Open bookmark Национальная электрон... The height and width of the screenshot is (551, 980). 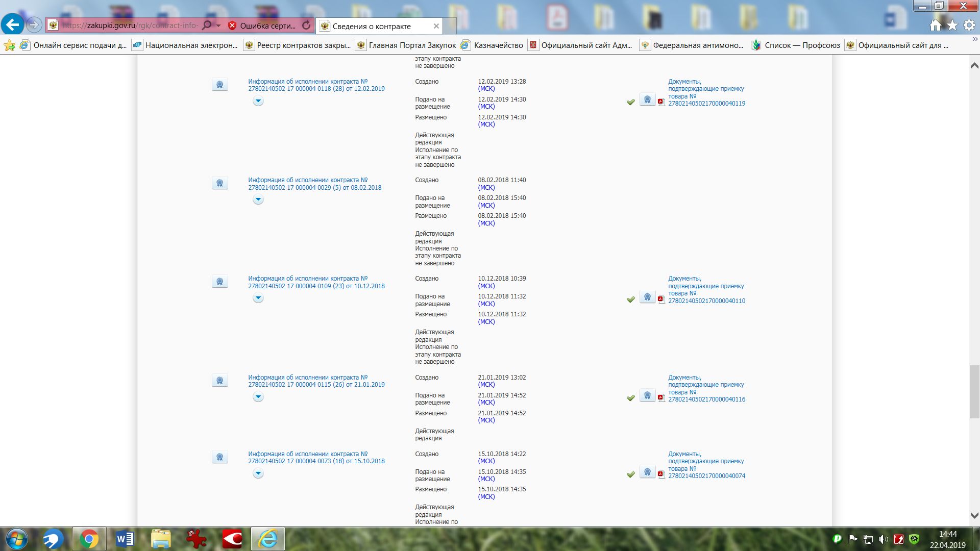[185, 45]
